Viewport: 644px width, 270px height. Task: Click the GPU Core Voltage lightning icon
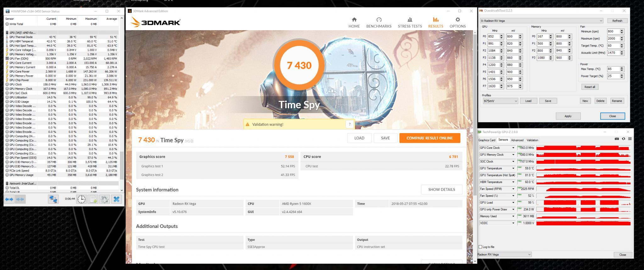(7, 50)
